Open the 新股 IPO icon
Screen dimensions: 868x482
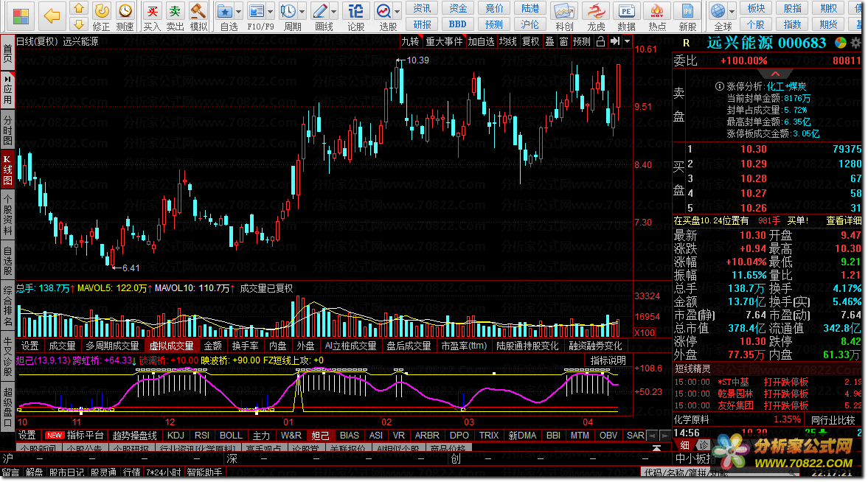point(687,17)
